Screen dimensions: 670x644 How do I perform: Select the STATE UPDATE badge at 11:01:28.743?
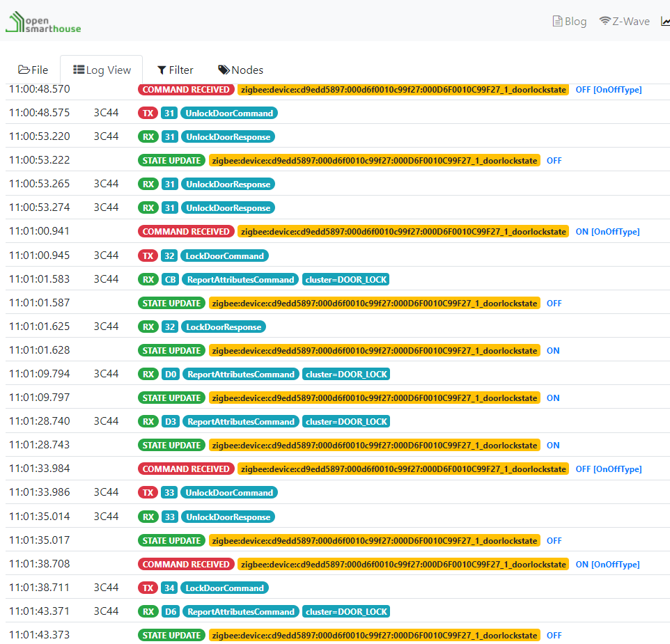(x=171, y=445)
